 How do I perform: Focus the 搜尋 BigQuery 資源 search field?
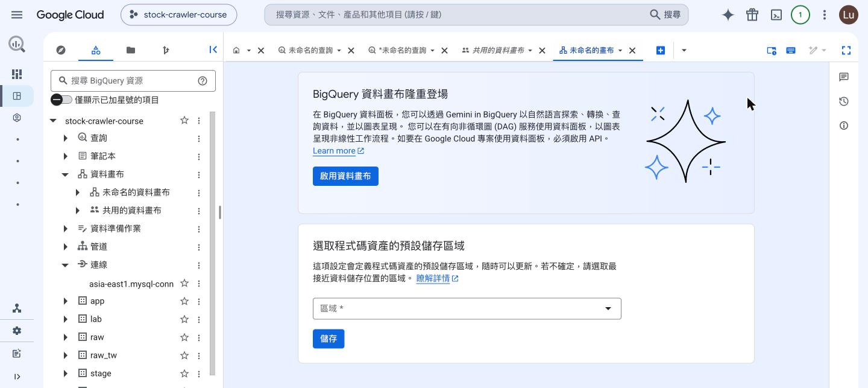coord(133,80)
